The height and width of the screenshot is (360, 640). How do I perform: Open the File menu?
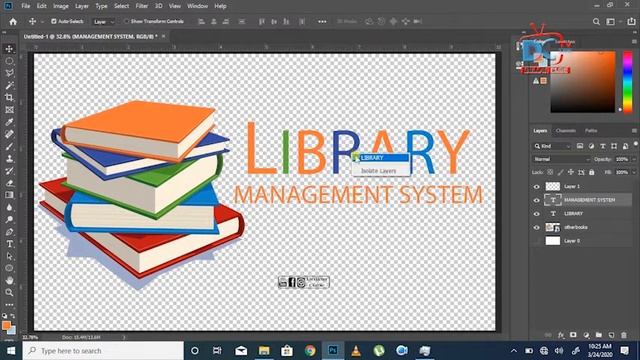click(x=26, y=6)
